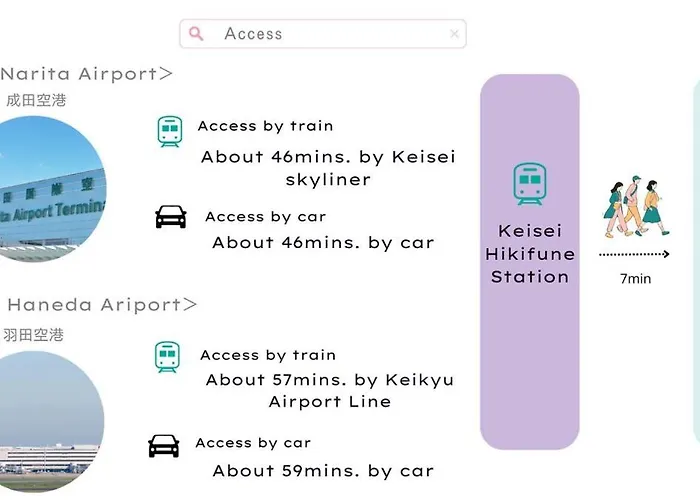Open the Narita Airport> heading
Screen dimensions: 700x500
[x=86, y=74]
